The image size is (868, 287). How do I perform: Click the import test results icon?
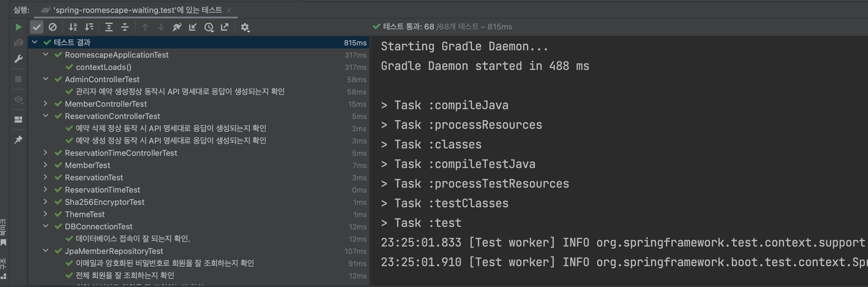193,27
